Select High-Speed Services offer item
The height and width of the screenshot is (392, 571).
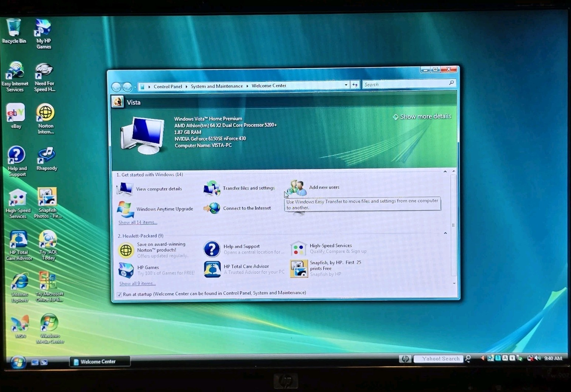[x=329, y=248]
